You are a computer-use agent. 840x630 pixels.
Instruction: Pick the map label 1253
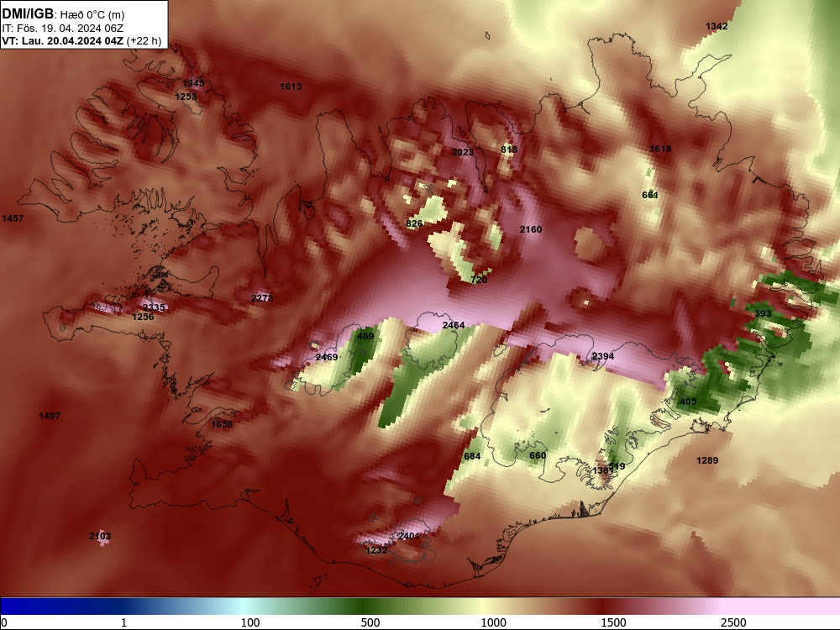pyautogui.click(x=186, y=97)
